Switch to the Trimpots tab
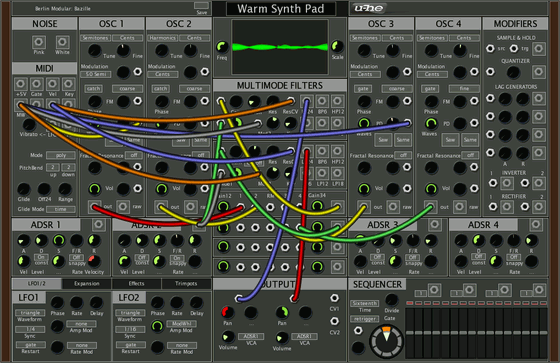 [186, 283]
